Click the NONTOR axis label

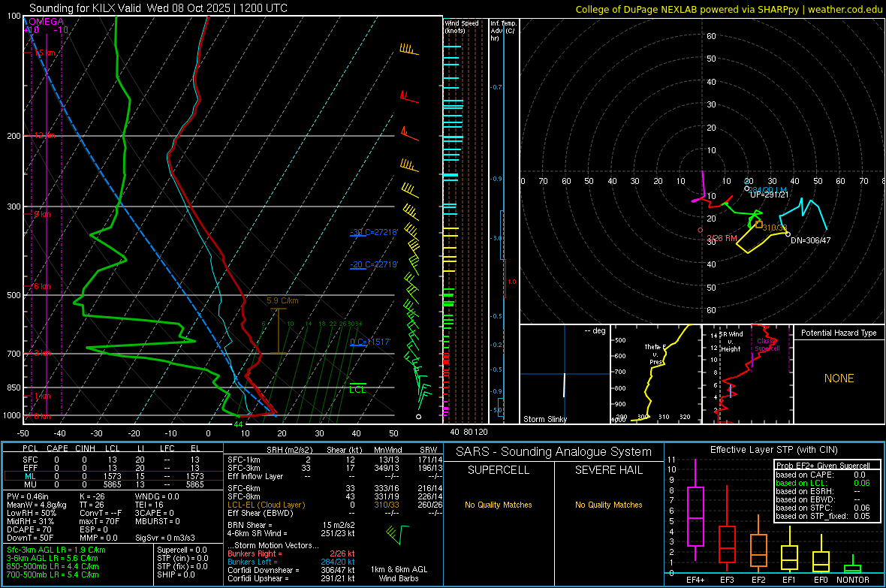853,580
